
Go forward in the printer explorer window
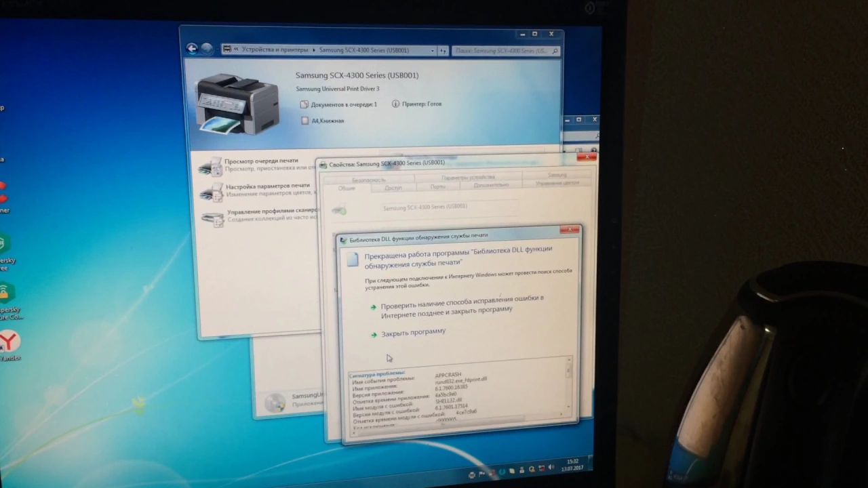click(x=207, y=49)
